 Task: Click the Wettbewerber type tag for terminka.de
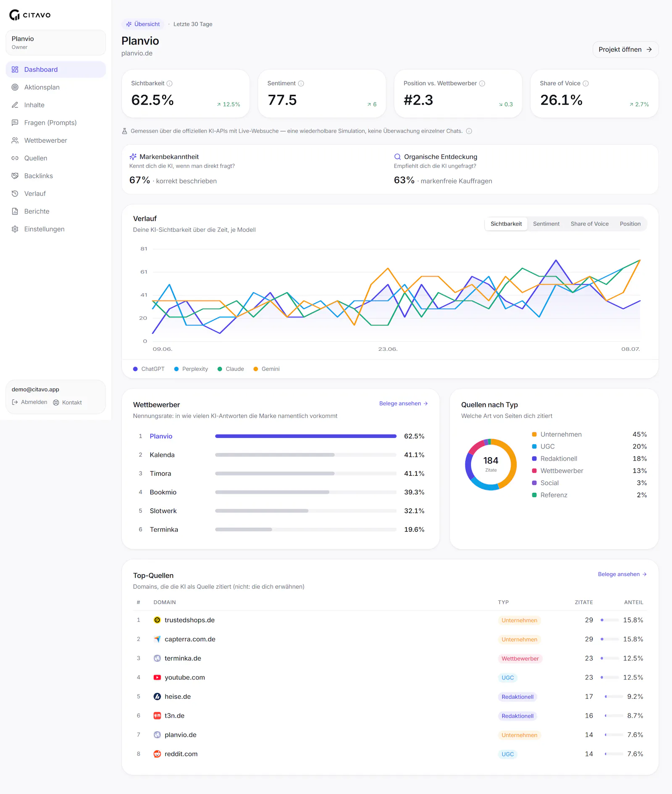520,658
